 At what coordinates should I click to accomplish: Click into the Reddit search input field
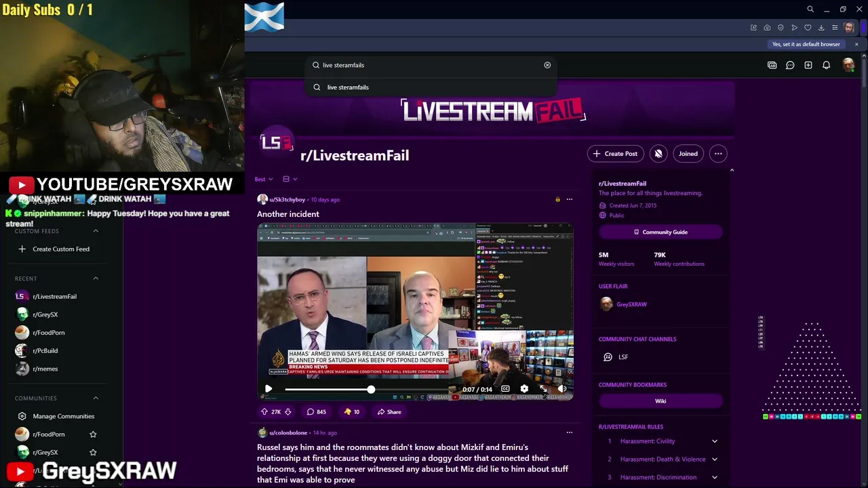pos(431,65)
